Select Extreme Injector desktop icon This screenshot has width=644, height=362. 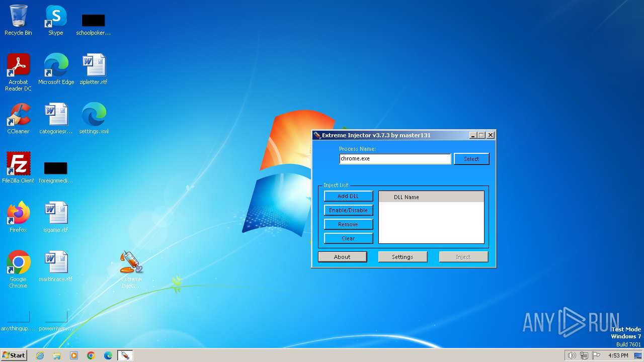click(x=131, y=269)
